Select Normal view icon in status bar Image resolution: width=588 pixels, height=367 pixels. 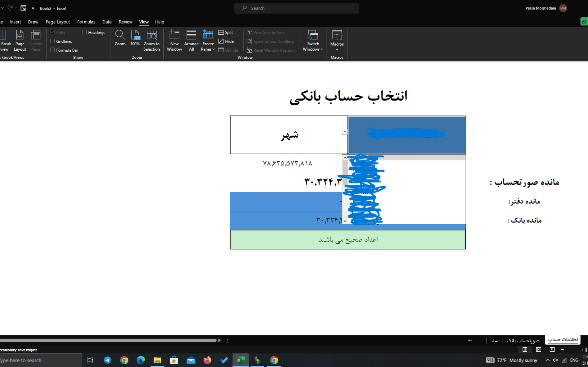coord(525,349)
